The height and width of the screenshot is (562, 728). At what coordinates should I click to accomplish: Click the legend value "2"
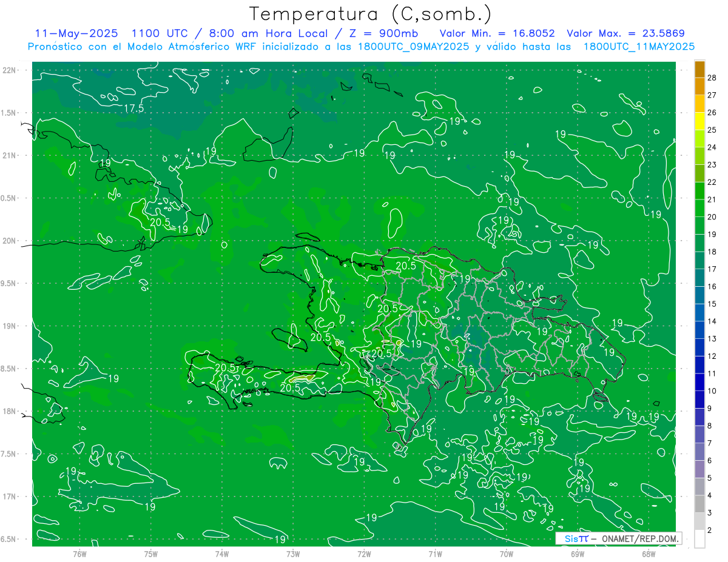[710, 530]
